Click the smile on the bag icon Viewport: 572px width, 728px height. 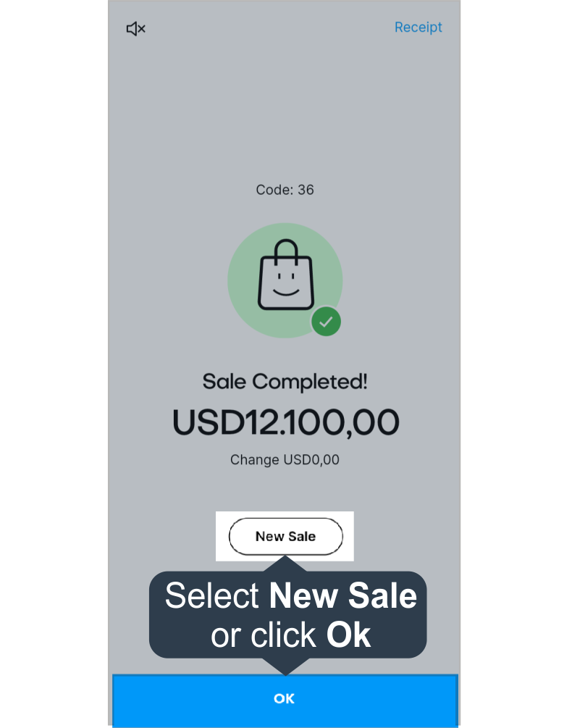286,293
